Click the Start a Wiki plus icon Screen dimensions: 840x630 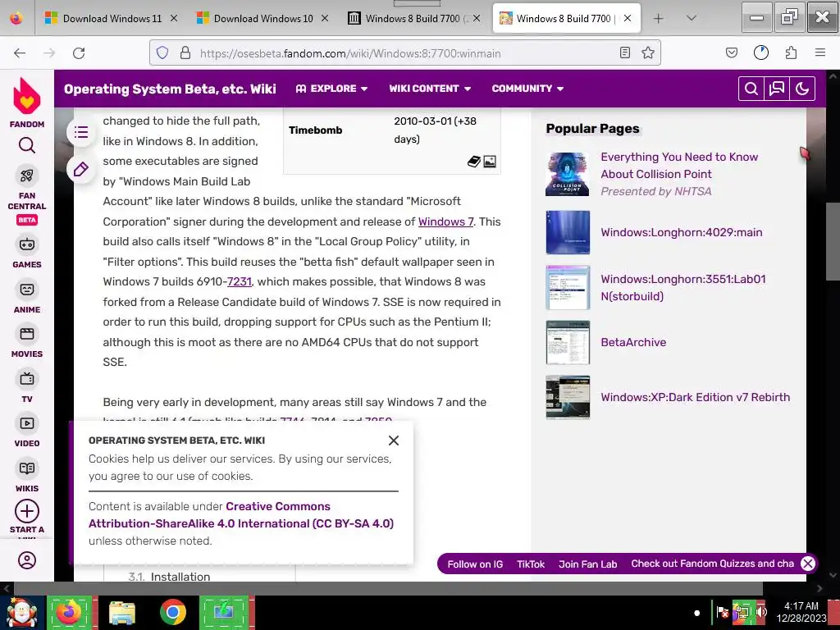click(27, 511)
